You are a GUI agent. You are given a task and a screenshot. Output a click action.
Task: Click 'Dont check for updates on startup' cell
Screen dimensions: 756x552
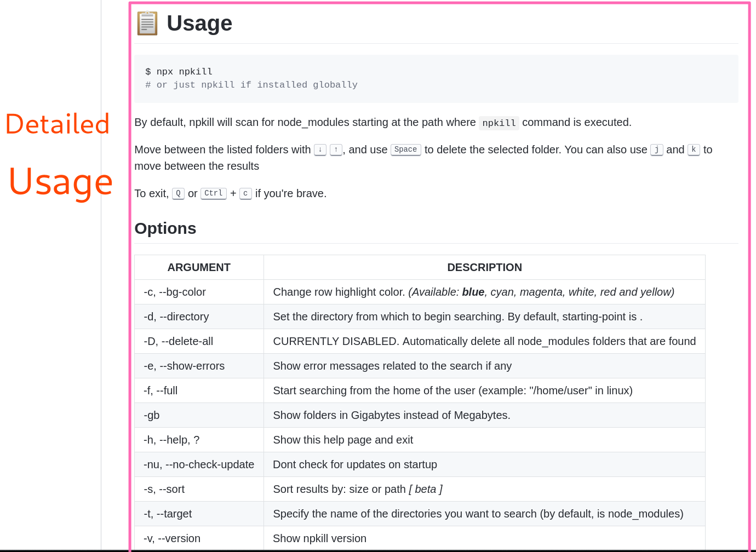(485, 464)
